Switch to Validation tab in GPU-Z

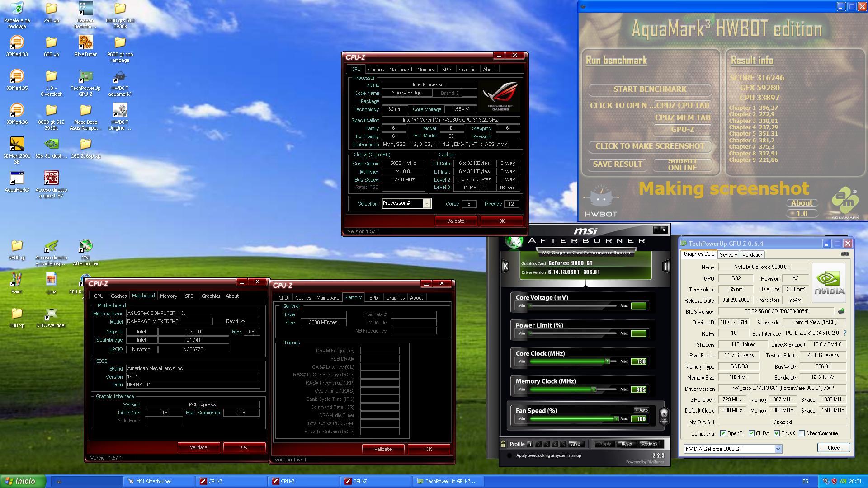(752, 255)
